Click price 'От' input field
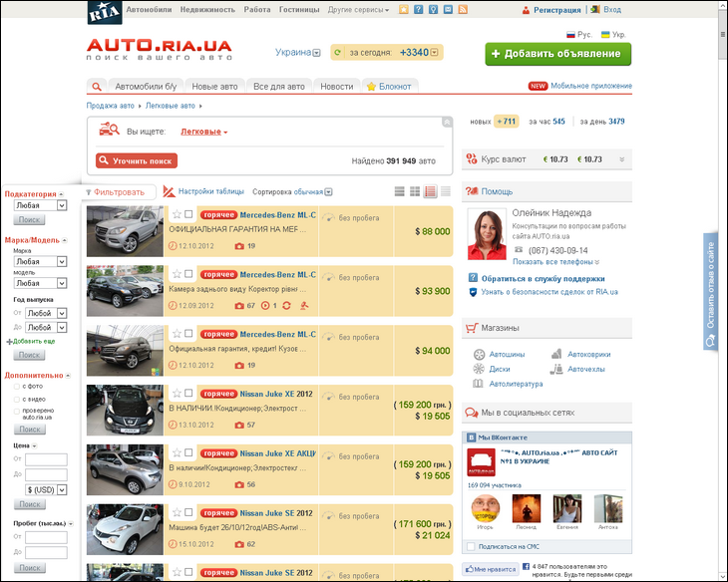This screenshot has height=582, width=728. point(46,459)
